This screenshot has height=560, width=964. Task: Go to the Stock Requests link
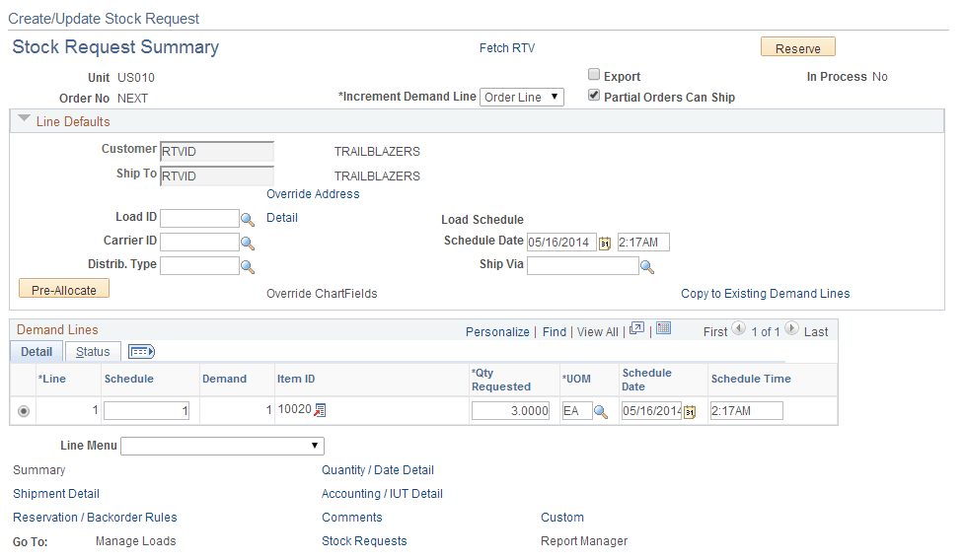tap(364, 541)
